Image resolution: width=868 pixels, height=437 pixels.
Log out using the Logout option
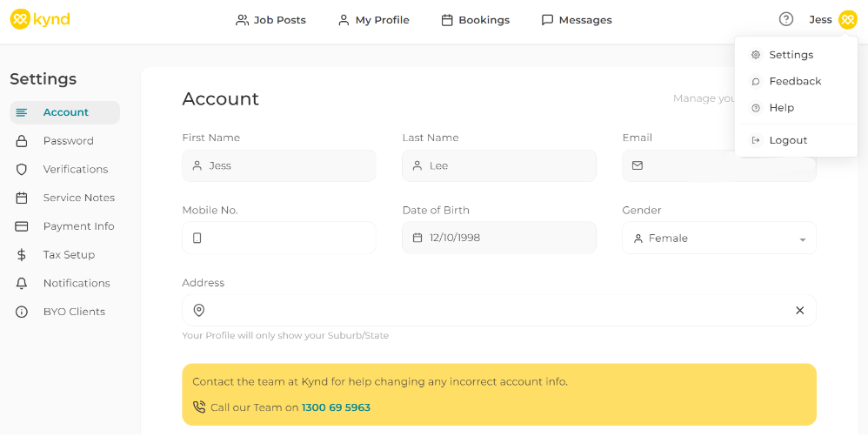coord(788,140)
